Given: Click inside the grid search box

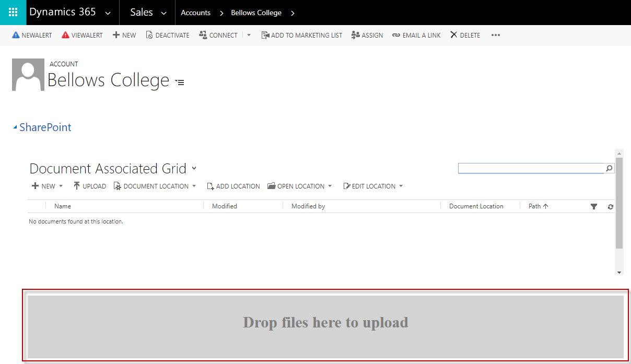Looking at the screenshot, I should click(531, 169).
